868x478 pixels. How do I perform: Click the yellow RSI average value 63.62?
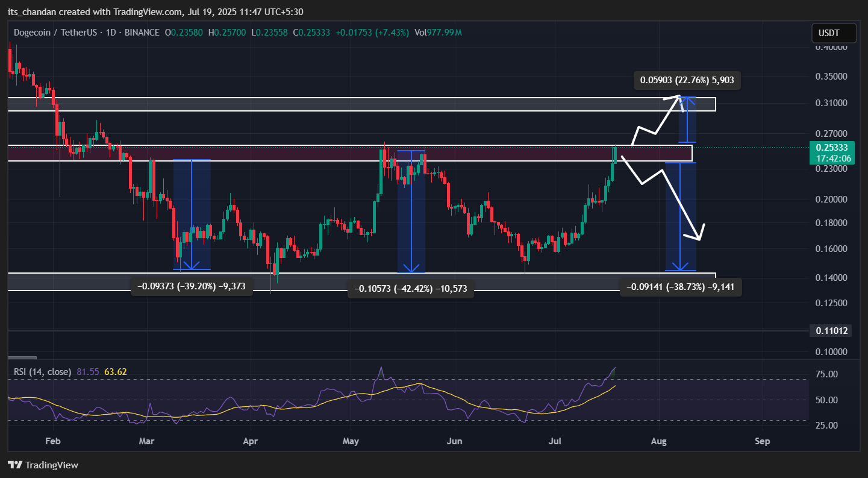pyautogui.click(x=115, y=372)
